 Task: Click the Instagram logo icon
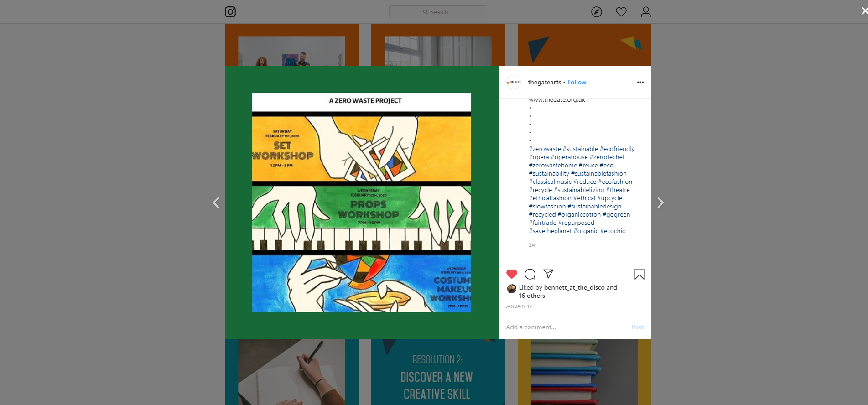230,12
